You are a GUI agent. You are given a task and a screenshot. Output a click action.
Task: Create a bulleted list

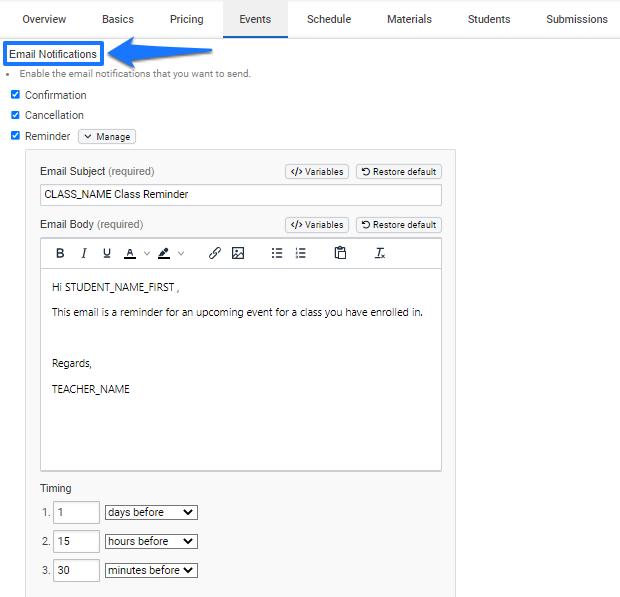tap(277, 253)
